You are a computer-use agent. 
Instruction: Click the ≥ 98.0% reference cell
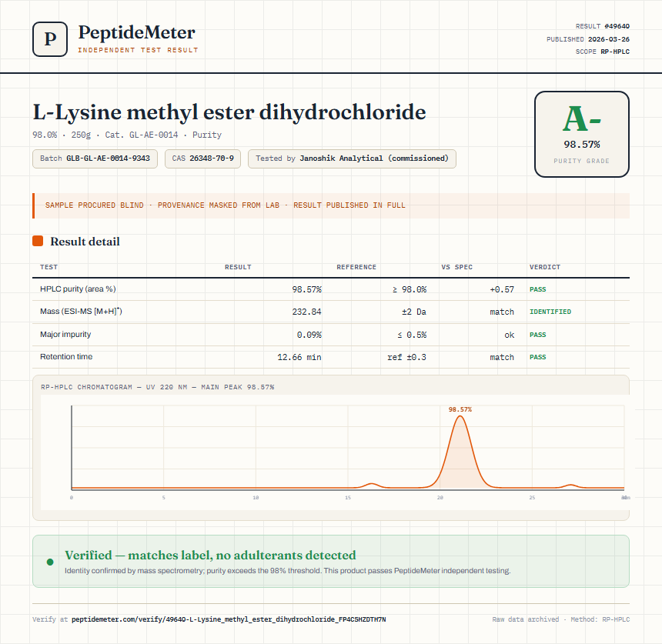click(x=409, y=289)
